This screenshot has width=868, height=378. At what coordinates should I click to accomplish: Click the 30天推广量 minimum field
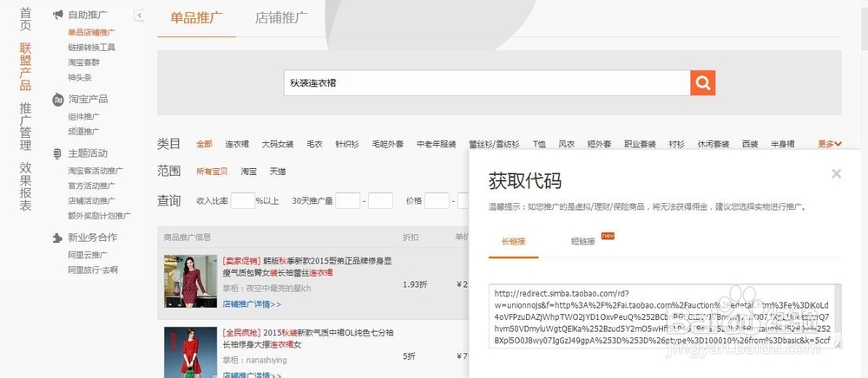(x=348, y=200)
